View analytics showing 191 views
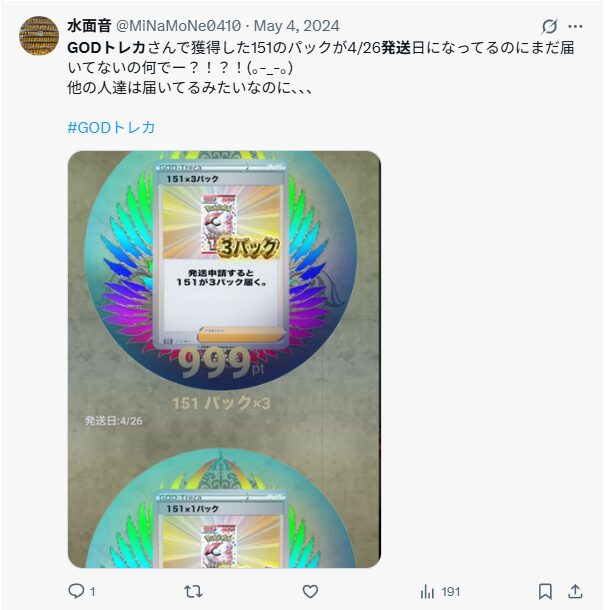This screenshot has width=605, height=610. click(440, 592)
